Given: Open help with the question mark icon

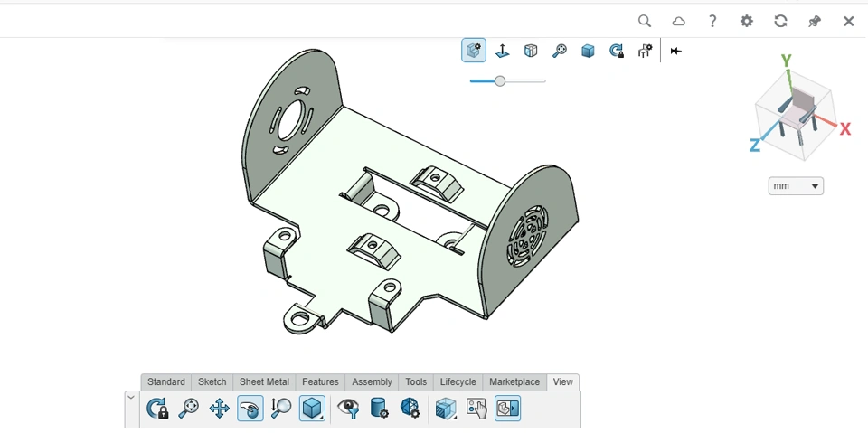Looking at the screenshot, I should [713, 21].
